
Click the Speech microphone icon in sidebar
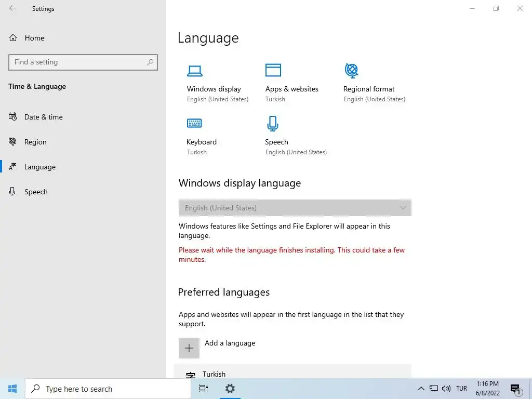(12, 191)
